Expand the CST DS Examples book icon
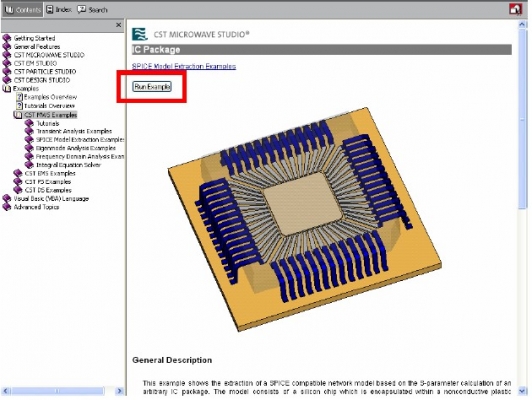Image resolution: width=532 pixels, height=400 pixels. 18,190
